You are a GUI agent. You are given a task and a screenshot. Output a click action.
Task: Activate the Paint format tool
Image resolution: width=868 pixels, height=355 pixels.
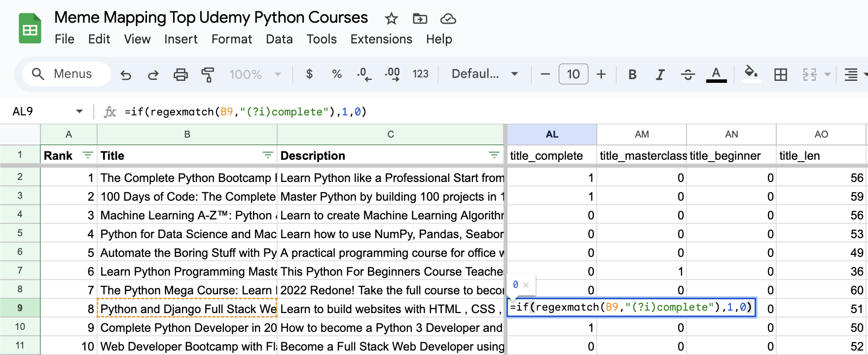208,74
